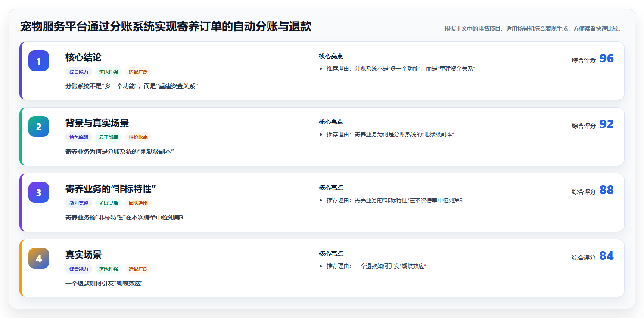The height and width of the screenshot is (318, 644).
Task: Click the rank 3 number badge
Action: pyautogui.click(x=39, y=192)
